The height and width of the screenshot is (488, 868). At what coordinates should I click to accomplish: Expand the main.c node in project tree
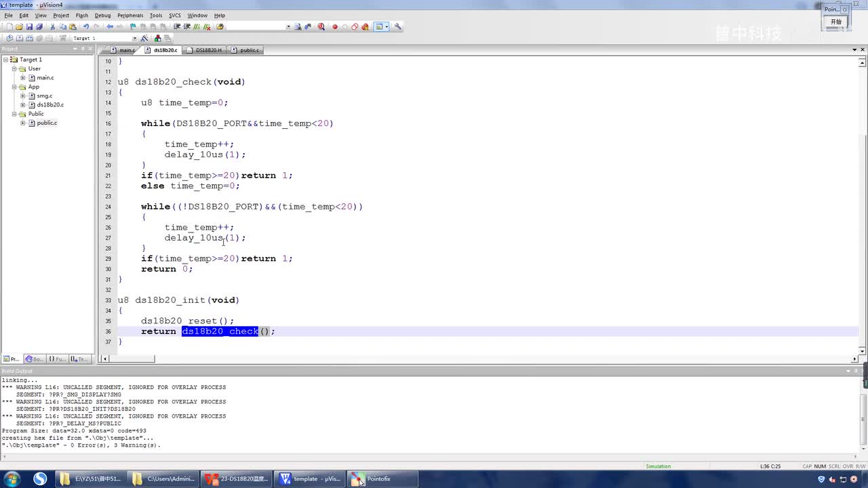[x=22, y=78]
